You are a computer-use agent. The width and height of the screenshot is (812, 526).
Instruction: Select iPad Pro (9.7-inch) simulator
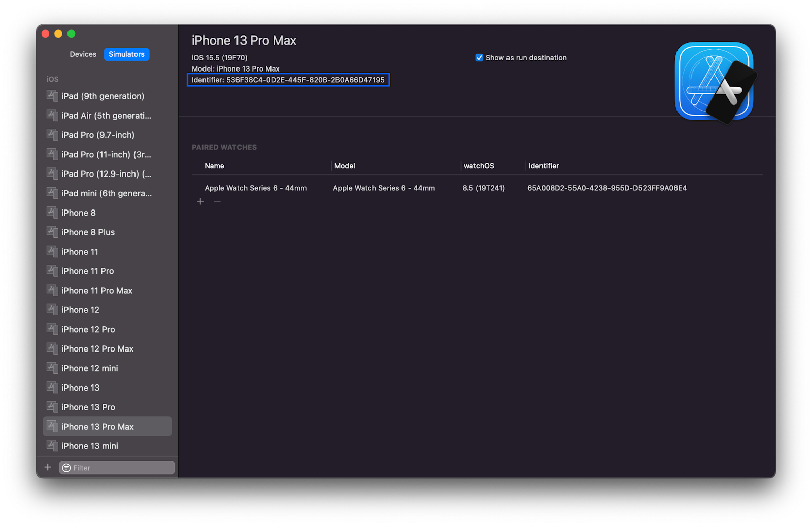pyautogui.click(x=107, y=135)
